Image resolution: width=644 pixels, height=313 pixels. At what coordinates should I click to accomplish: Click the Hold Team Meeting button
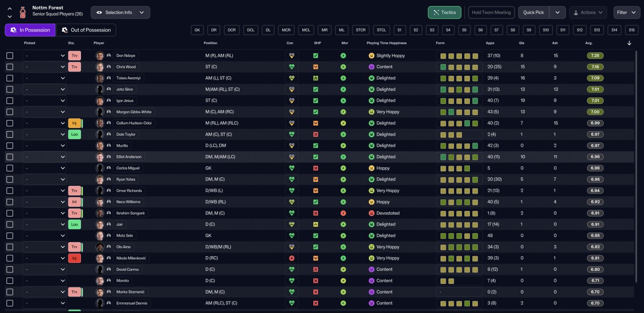tap(491, 13)
